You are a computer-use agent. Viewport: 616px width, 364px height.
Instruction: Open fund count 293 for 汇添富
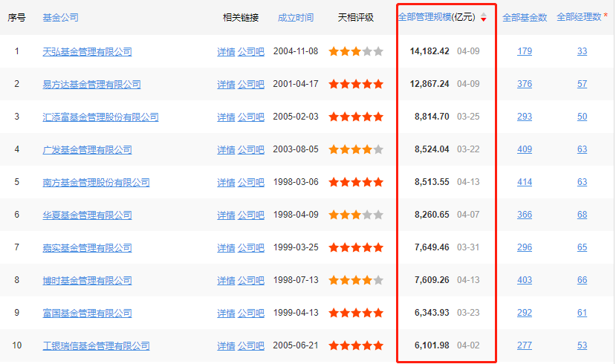(x=525, y=117)
